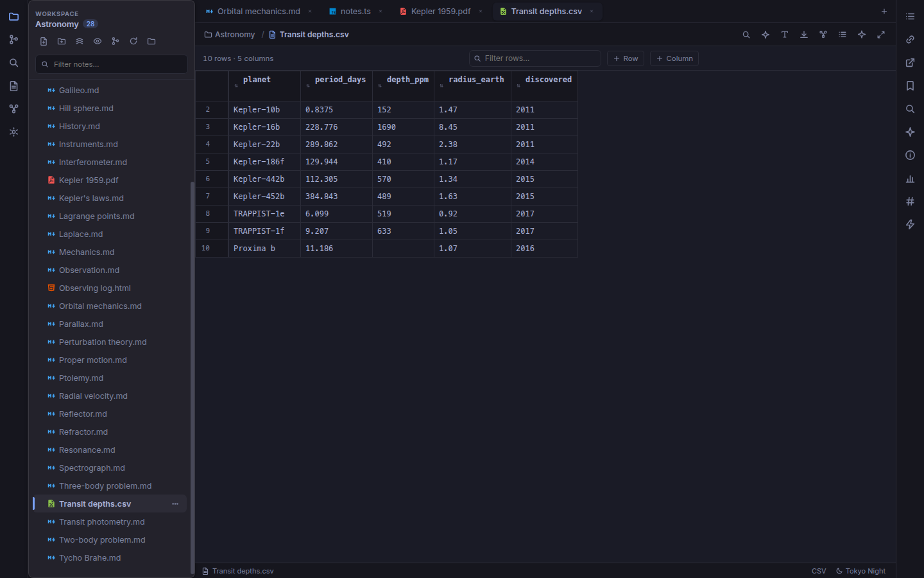This screenshot has width=924, height=578.
Task: Open a new tab with the plus icon
Action: pos(884,12)
